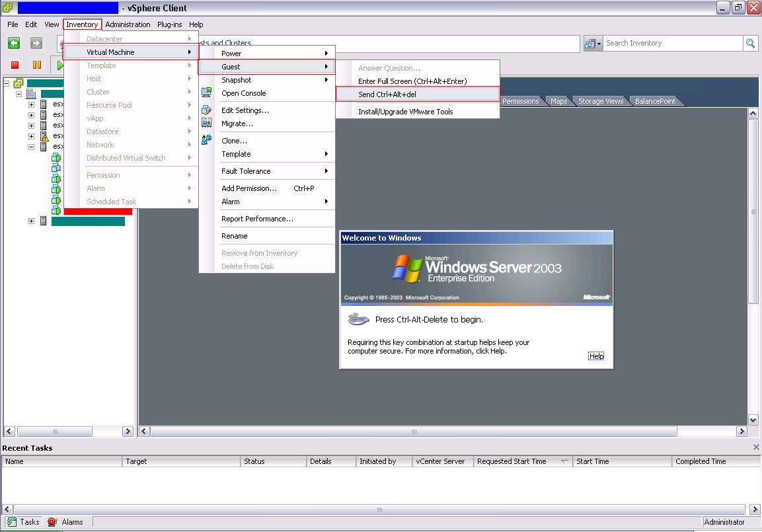Choose Install/Upgrade VMware Tools
This screenshot has height=532, width=762.
coord(418,111)
